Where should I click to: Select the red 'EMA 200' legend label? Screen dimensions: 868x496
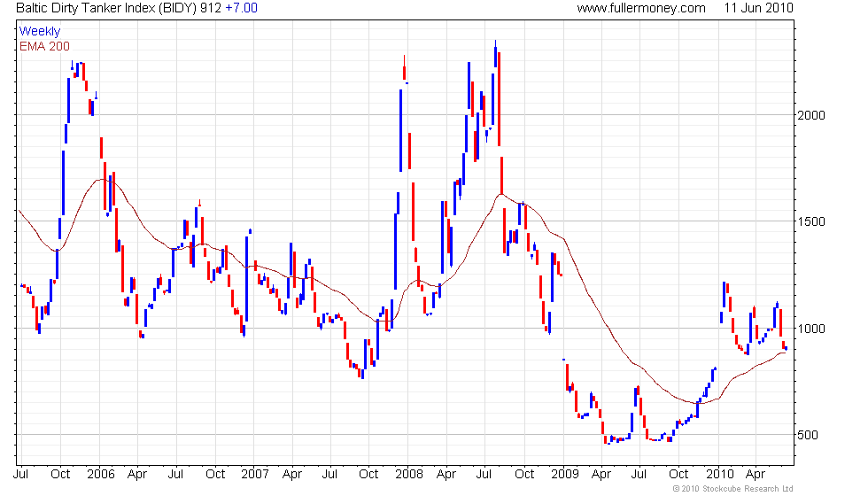pos(44,46)
